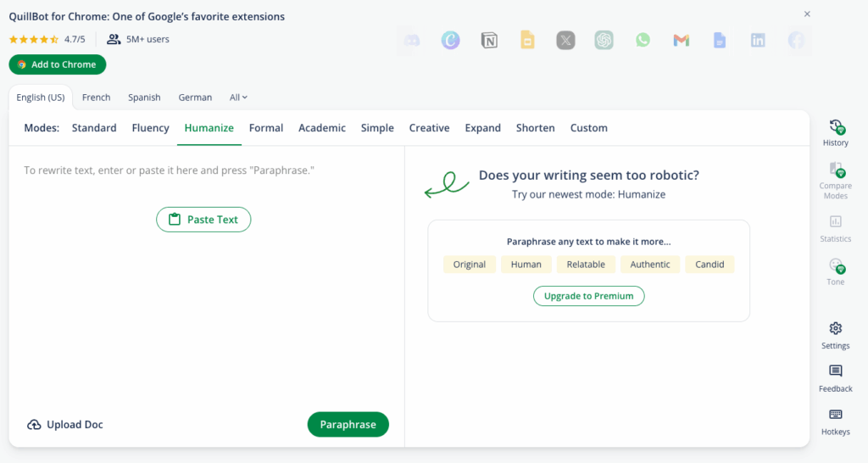This screenshot has width=868, height=463.
Task: Click the ChatGPT app icon
Action: tap(604, 40)
